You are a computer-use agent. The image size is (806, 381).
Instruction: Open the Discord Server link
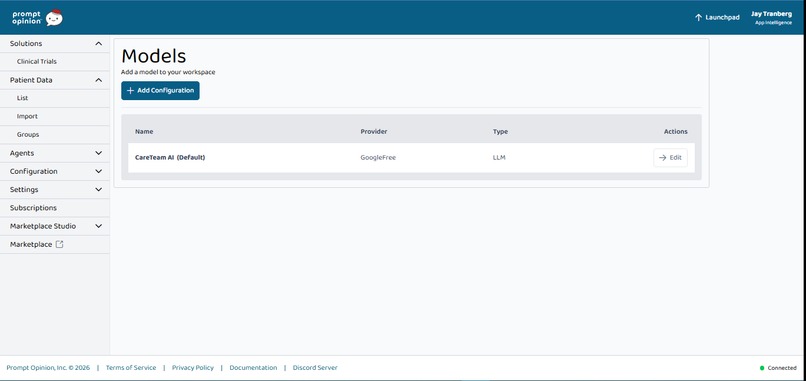(315, 368)
